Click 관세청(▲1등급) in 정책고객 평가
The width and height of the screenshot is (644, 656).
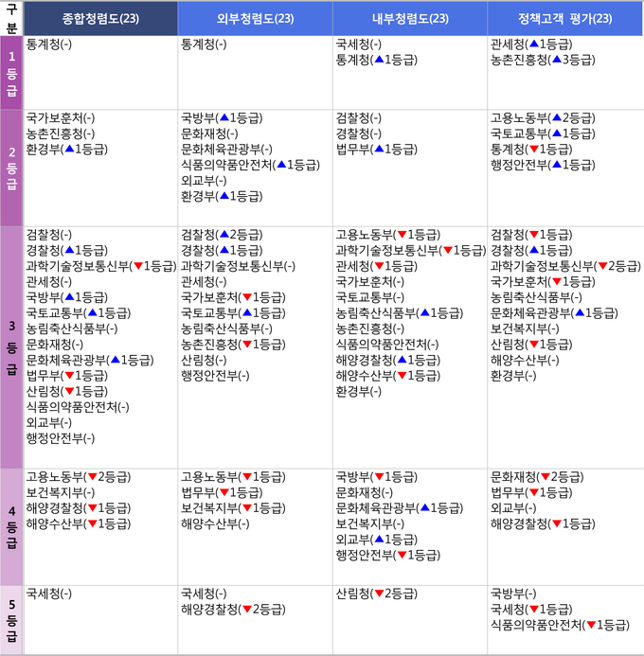tap(531, 44)
